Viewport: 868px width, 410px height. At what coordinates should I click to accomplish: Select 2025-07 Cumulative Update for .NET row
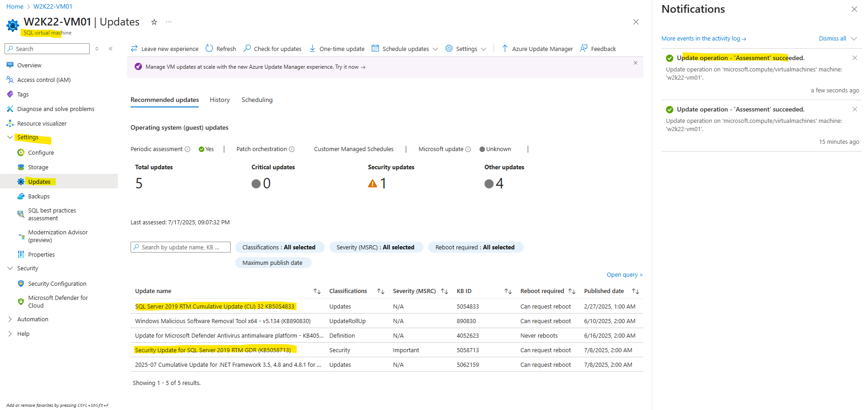click(x=387, y=364)
